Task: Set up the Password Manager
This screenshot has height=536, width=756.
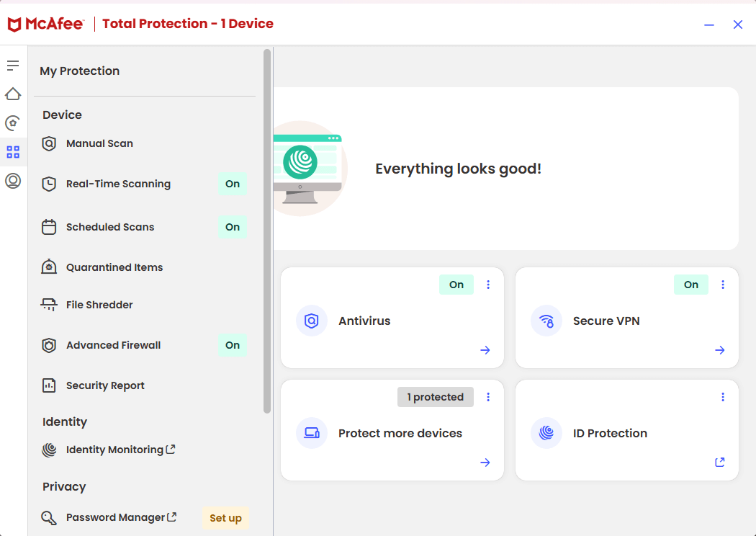Action: pyautogui.click(x=225, y=518)
